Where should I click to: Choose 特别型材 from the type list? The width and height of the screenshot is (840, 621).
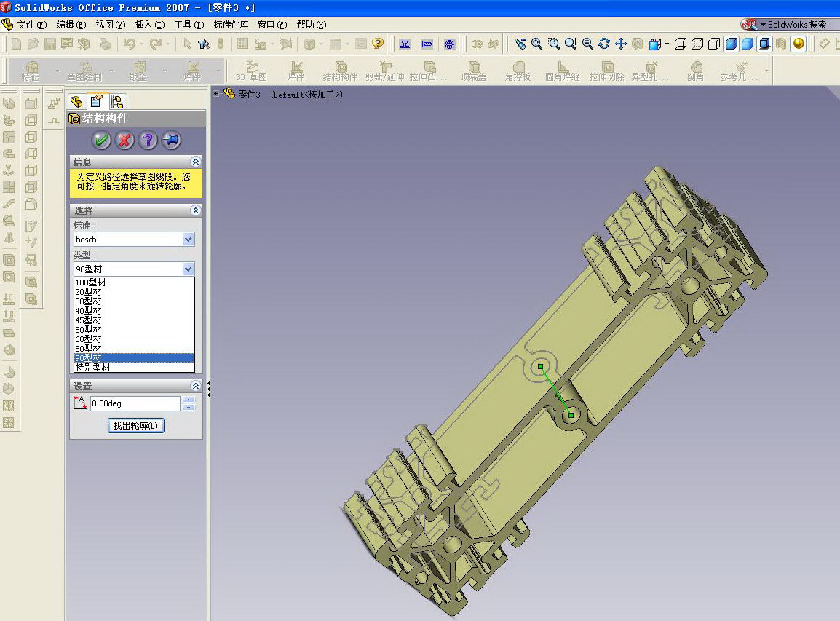tap(92, 368)
